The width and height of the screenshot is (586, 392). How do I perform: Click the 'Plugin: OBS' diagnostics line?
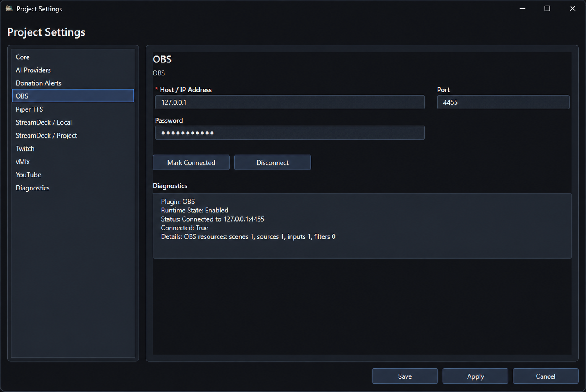point(178,201)
